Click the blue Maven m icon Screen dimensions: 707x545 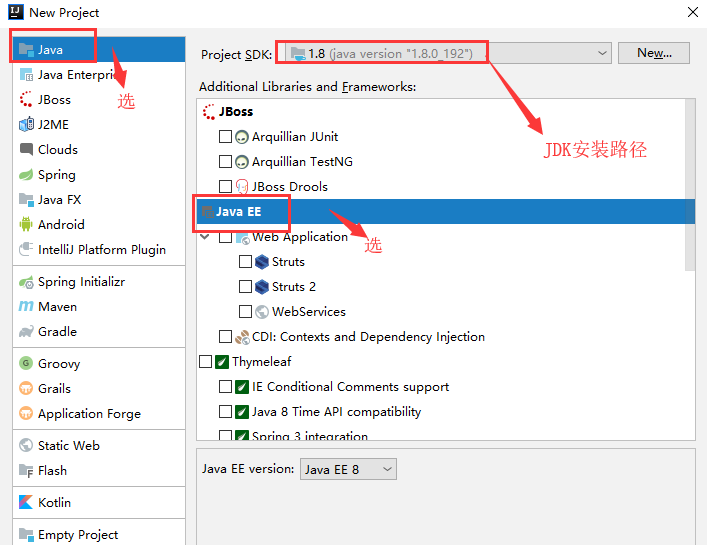[26, 307]
